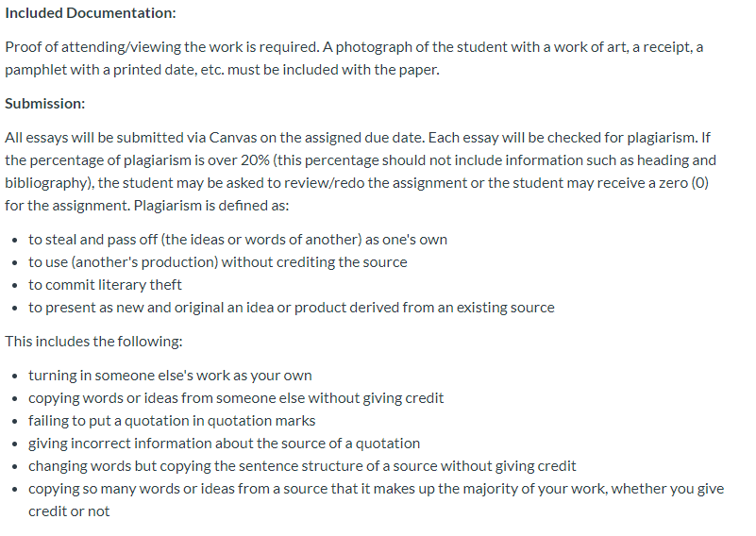Image resolution: width=756 pixels, height=536 pixels.
Task: Click the 'Submission:' heading
Action: 45,104
